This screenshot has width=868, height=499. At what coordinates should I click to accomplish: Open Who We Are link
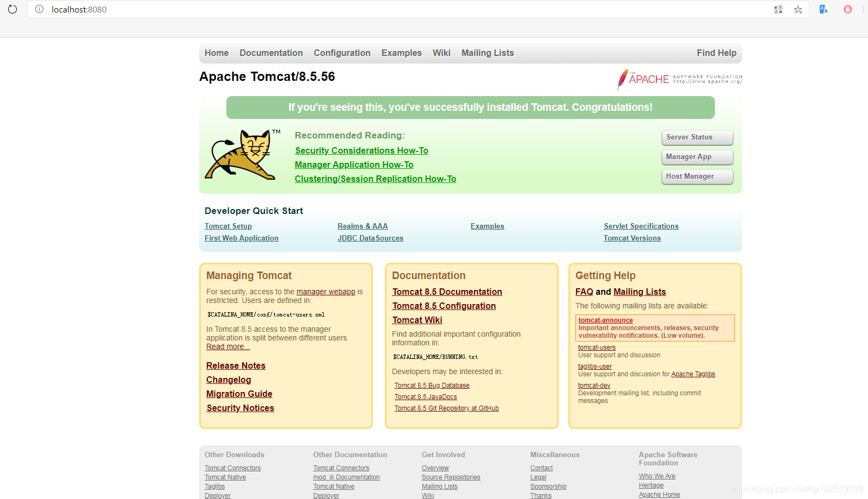(657, 476)
